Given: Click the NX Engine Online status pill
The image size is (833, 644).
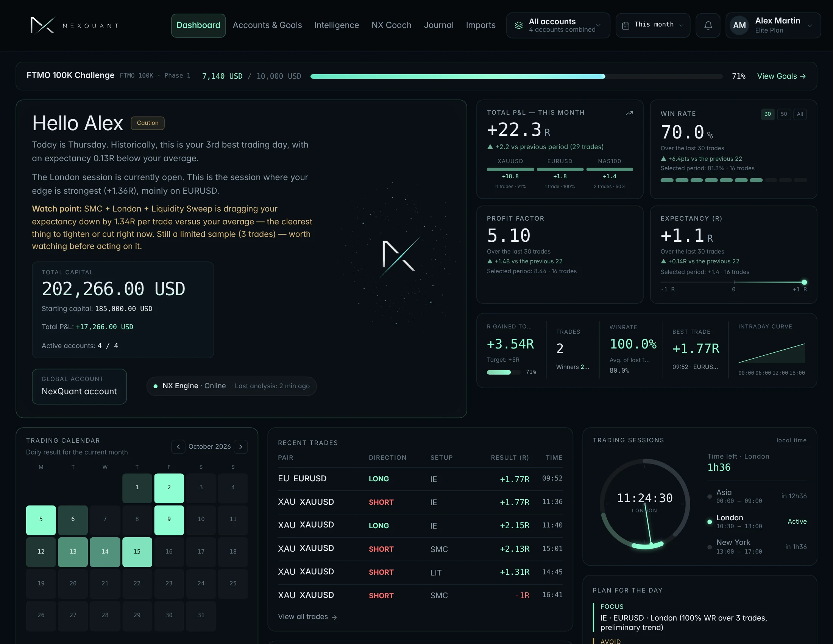Looking at the screenshot, I should point(231,386).
